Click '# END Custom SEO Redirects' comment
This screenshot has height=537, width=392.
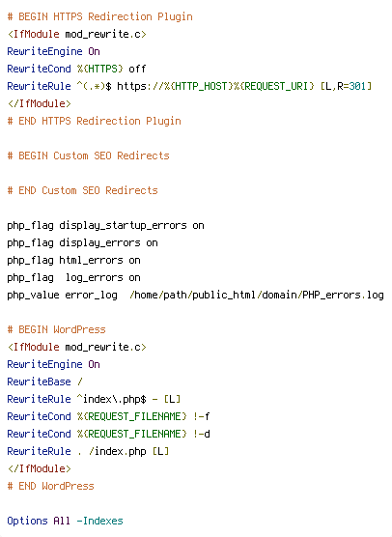(x=82, y=190)
